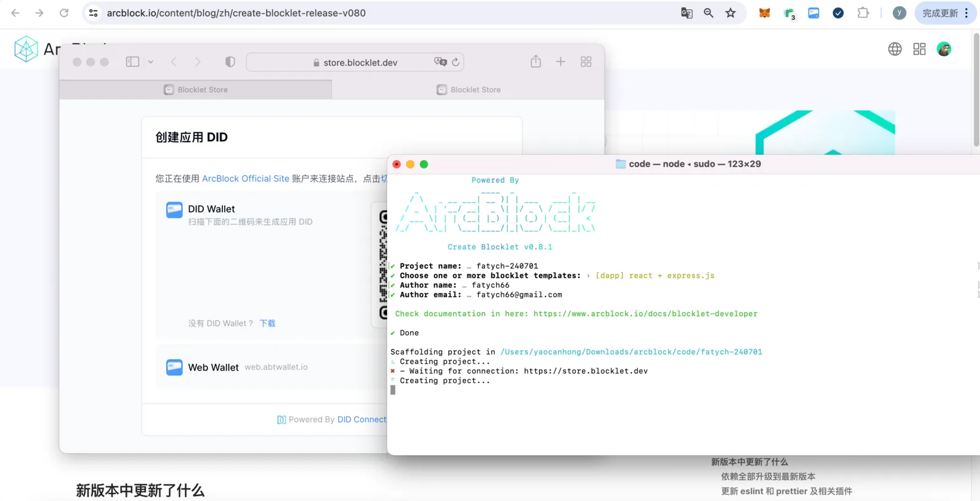Bookmark this page with the star icon
This screenshot has width=980, height=501.
click(731, 13)
